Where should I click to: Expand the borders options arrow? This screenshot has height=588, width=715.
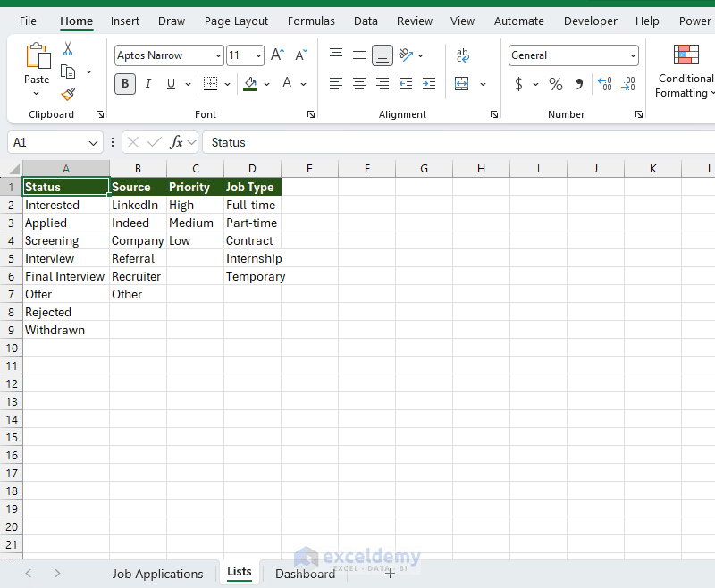point(228,84)
